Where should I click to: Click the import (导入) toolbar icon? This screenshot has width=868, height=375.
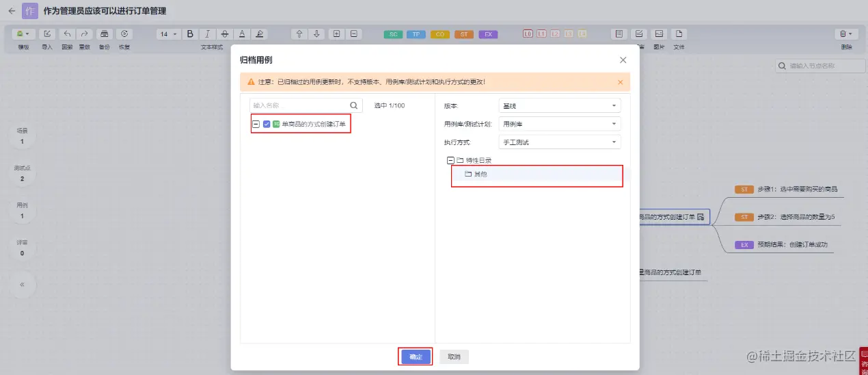tap(47, 34)
